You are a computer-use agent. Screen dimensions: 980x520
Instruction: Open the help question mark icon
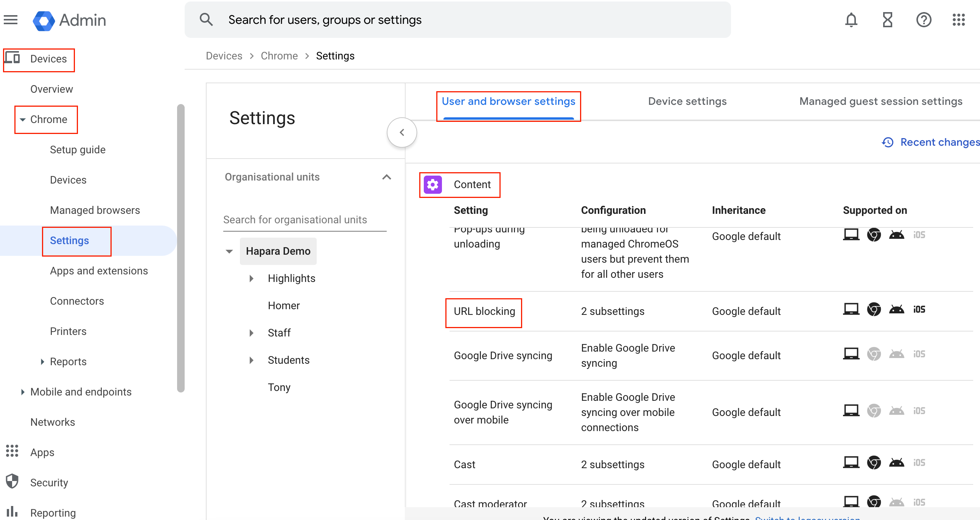923,20
